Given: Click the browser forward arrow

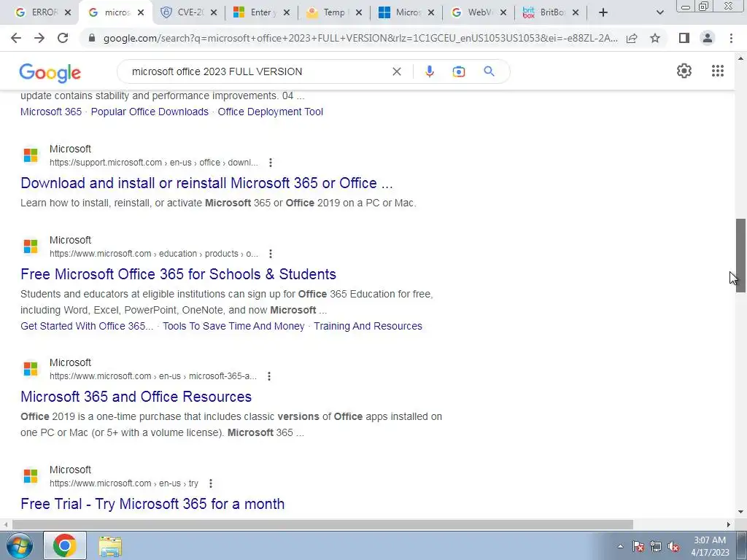Looking at the screenshot, I should (x=39, y=38).
